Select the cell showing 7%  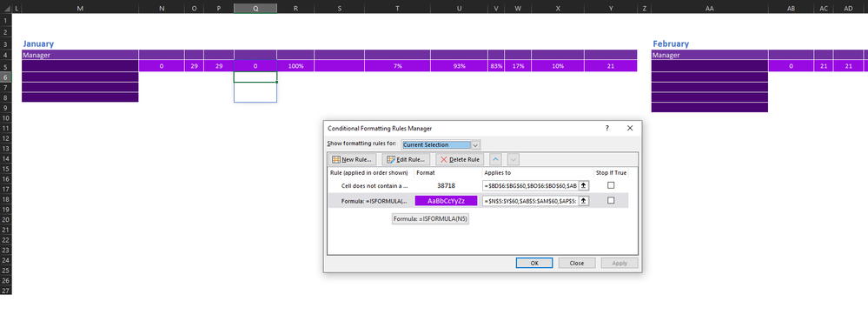tap(397, 66)
